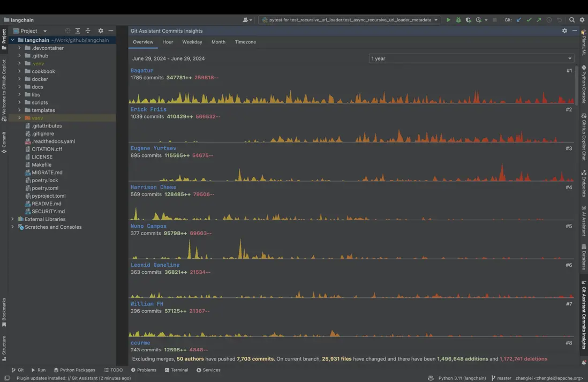
Task: Select opened file locate target icon
Action: [x=67, y=31]
